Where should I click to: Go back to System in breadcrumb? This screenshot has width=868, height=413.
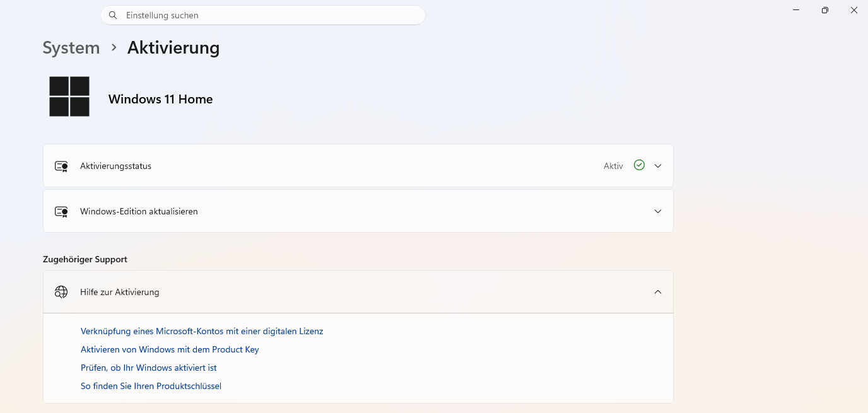71,48
